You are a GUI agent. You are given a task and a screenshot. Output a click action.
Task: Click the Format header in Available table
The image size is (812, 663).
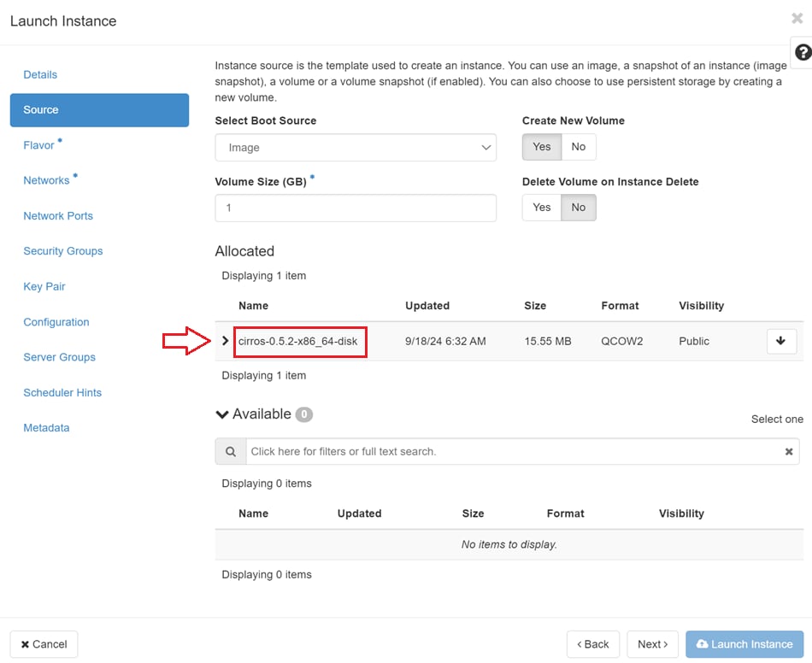click(x=566, y=513)
